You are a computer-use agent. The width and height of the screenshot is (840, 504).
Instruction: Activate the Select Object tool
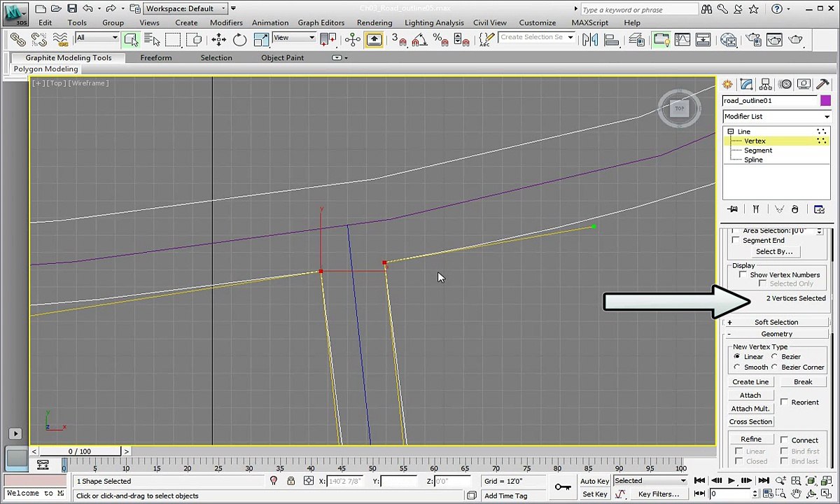130,39
